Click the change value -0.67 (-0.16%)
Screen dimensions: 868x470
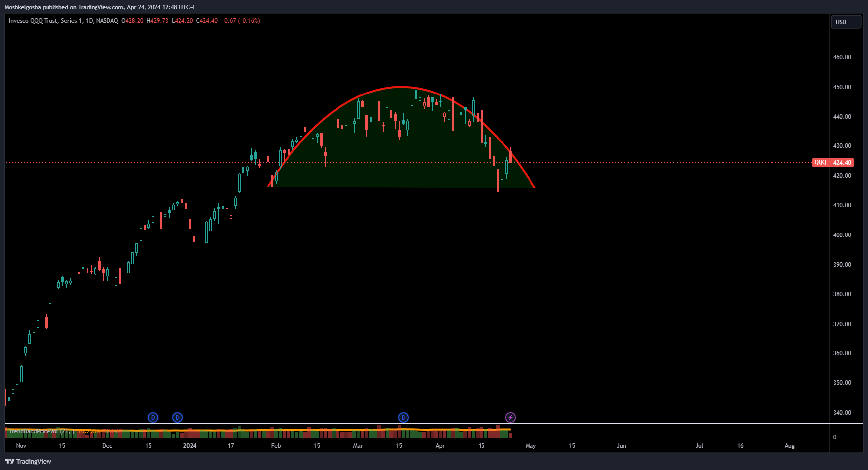pos(241,21)
